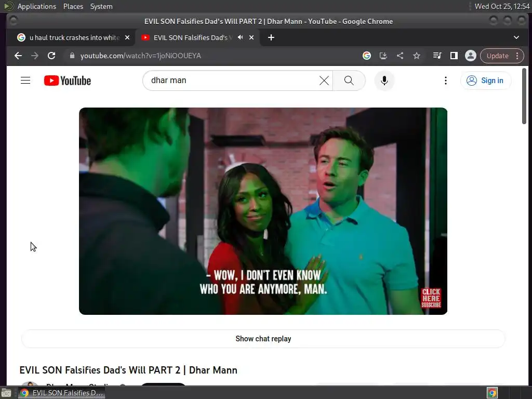The width and height of the screenshot is (532, 399).
Task: Toggle Chrome side panel
Action: (x=454, y=56)
